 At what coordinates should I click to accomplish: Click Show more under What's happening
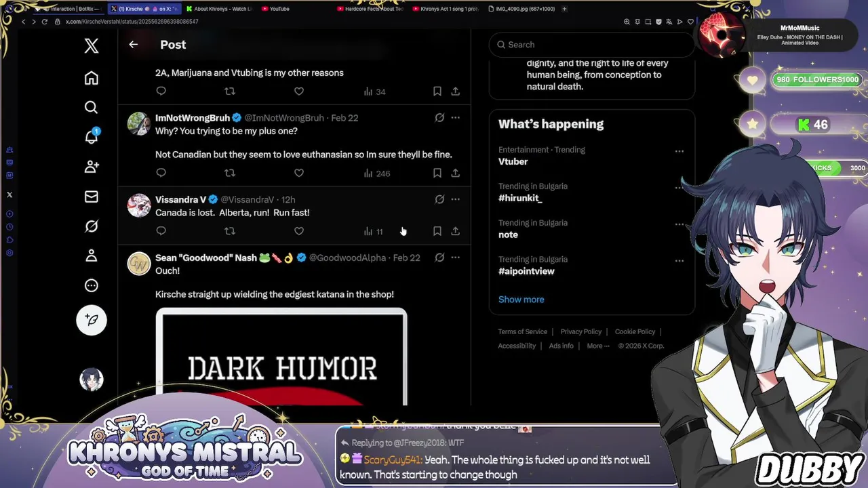click(521, 300)
